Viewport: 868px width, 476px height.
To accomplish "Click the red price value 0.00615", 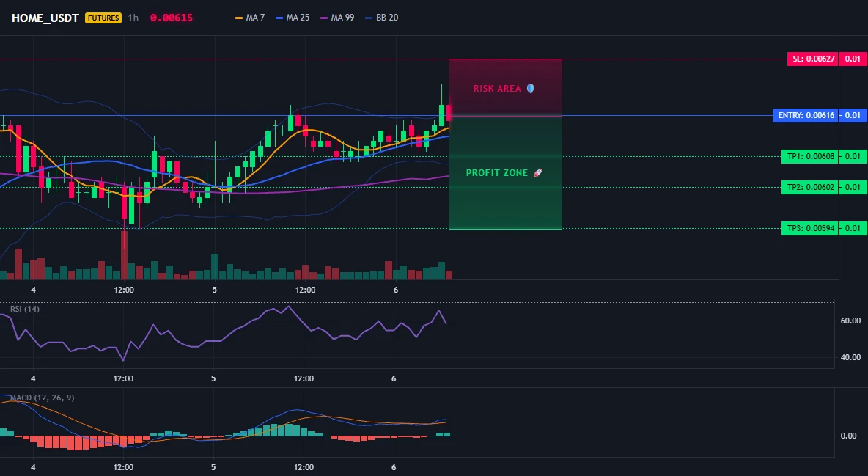I will coord(171,18).
